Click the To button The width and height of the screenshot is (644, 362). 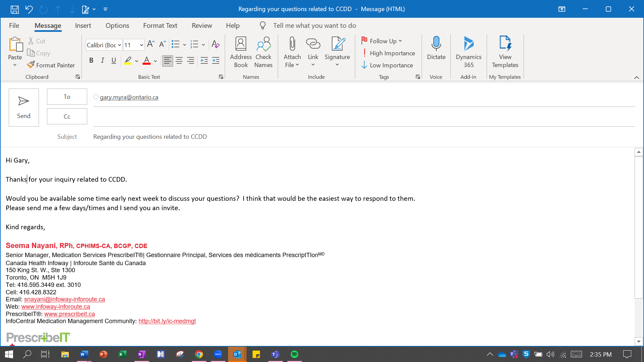tap(67, 97)
